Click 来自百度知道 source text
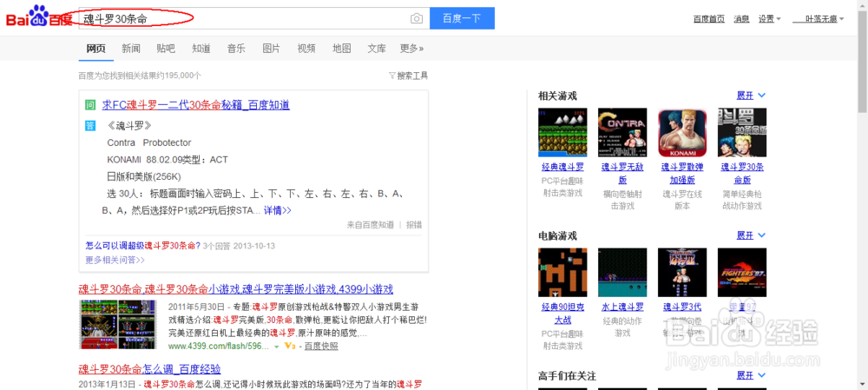868x390 pixels. 371,225
